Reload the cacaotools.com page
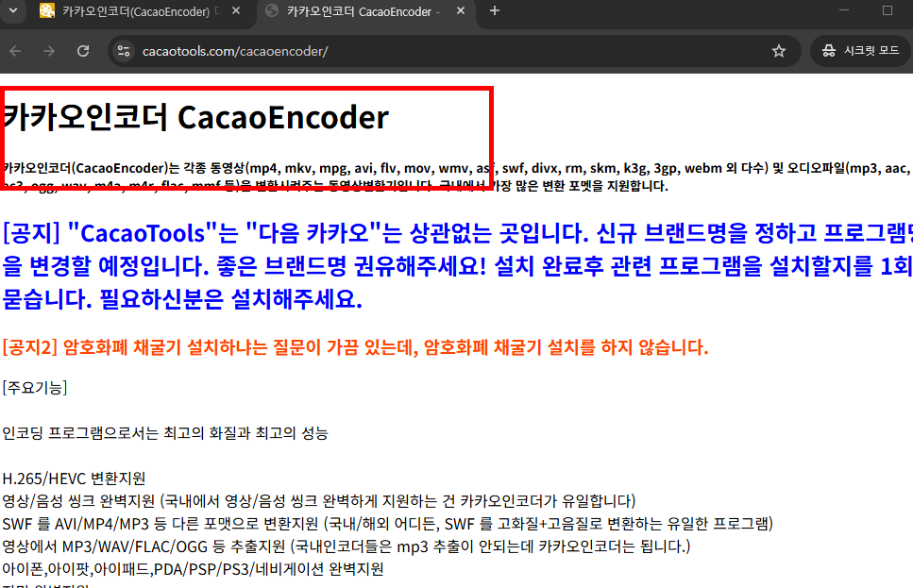This screenshot has height=588, width=913. click(83, 51)
